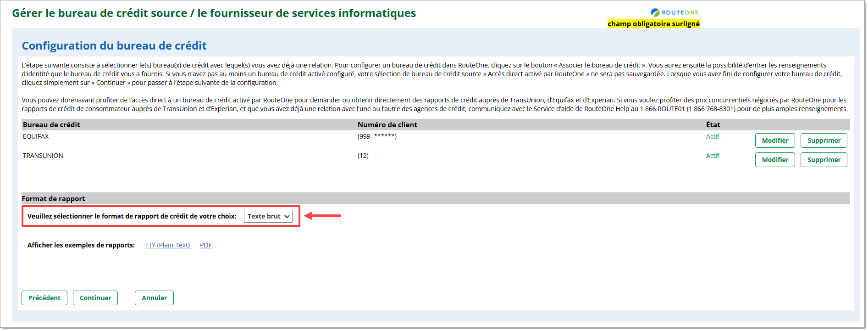This screenshot has width=868, height=331.
Task: Click the Actif status for EQUIFAX
Action: pos(713,136)
